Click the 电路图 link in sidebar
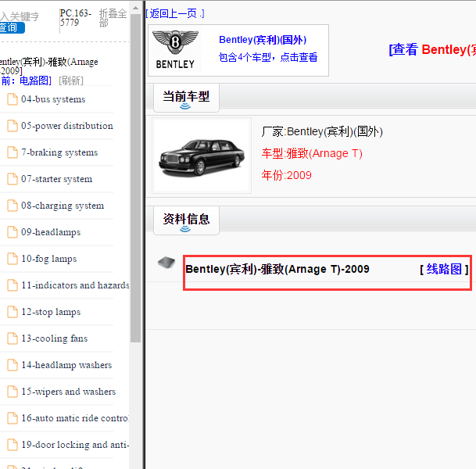This screenshot has height=469, width=476. pos(34,81)
